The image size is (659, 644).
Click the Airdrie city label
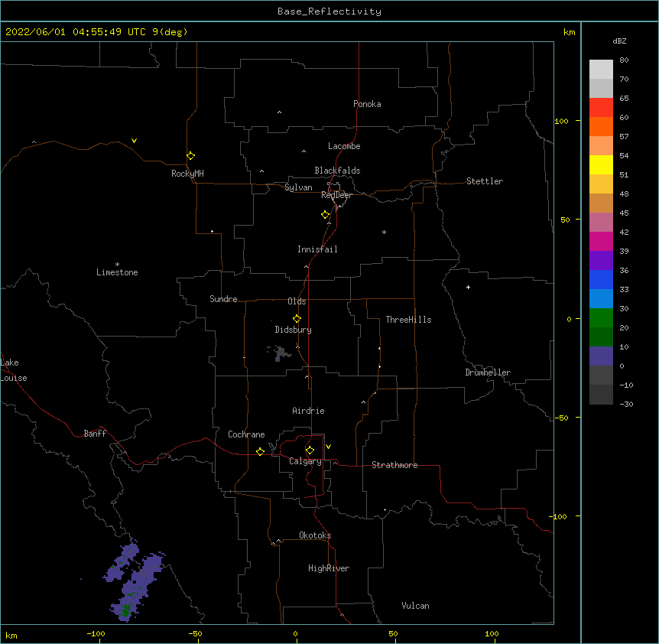click(x=308, y=411)
